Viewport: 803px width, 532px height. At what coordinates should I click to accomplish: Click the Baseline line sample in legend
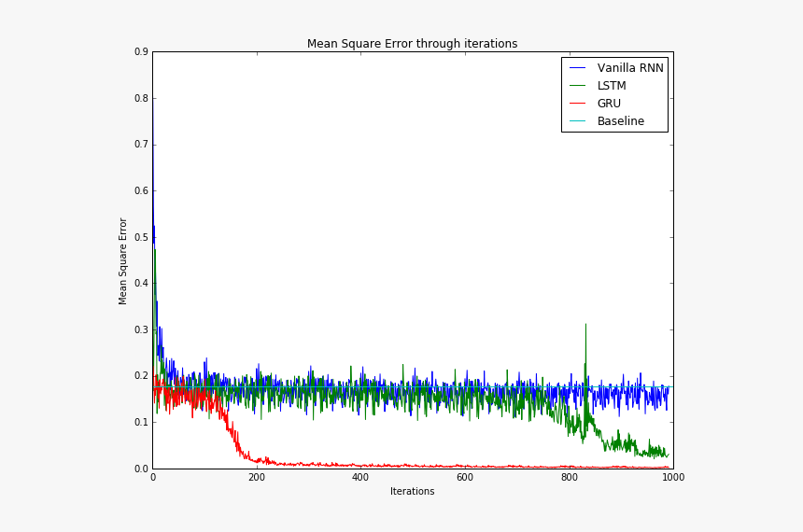click(x=578, y=121)
